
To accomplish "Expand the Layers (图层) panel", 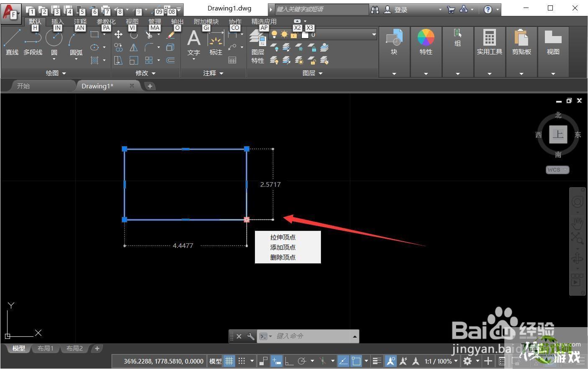I will pyautogui.click(x=312, y=73).
